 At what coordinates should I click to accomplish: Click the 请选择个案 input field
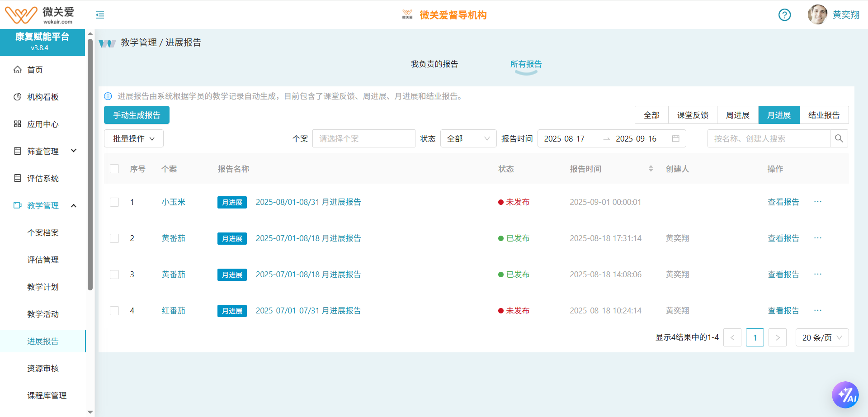363,138
